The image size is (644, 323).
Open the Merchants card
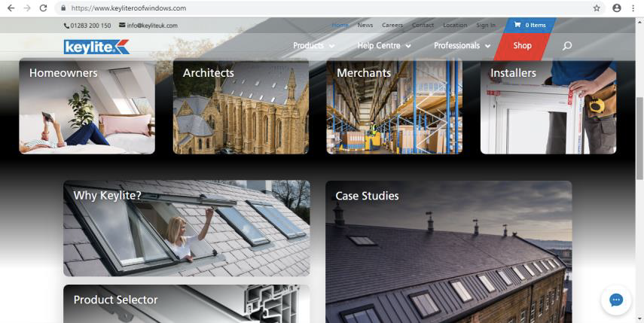[x=394, y=106]
